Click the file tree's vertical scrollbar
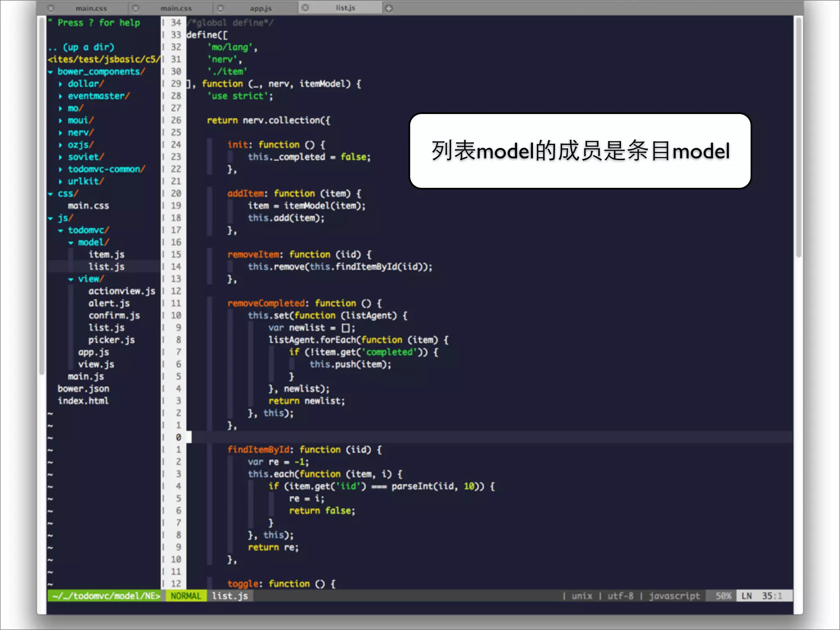 41,196
